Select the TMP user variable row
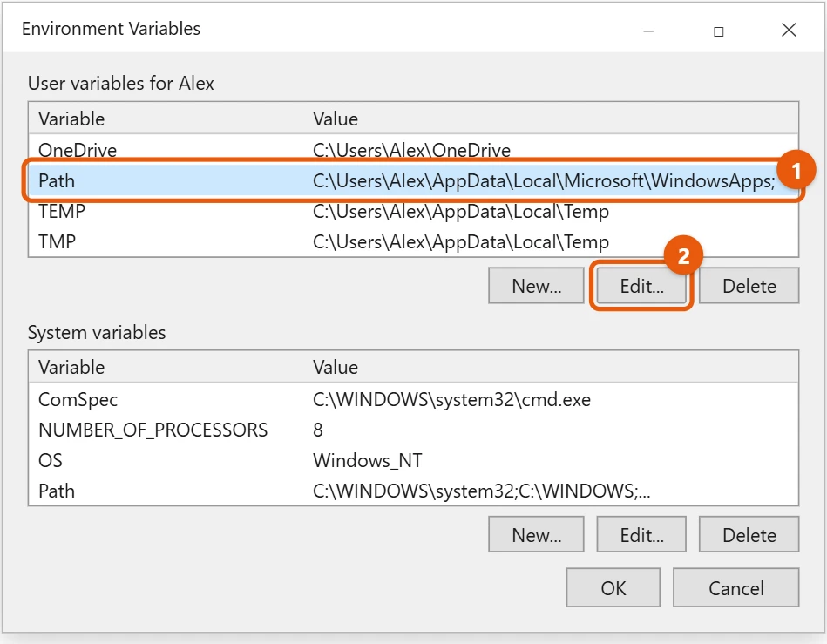Screen dimensions: 827x644 (x=413, y=242)
